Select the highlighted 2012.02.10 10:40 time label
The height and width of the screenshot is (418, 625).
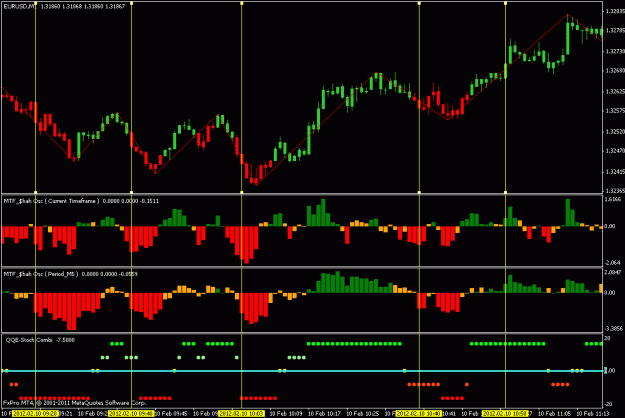pyautogui.click(x=419, y=414)
